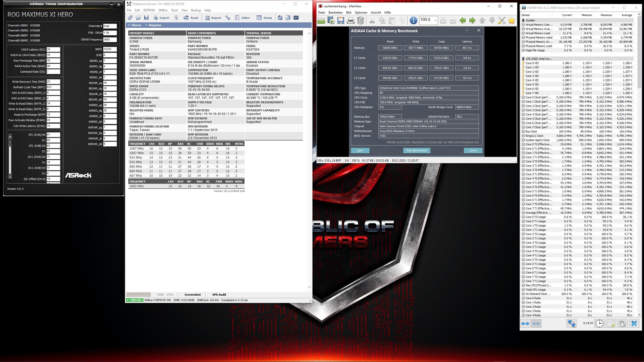Click DRAM Frequency field in Timing Configurator
The height and width of the screenshot is (362, 644).
tap(110, 40)
